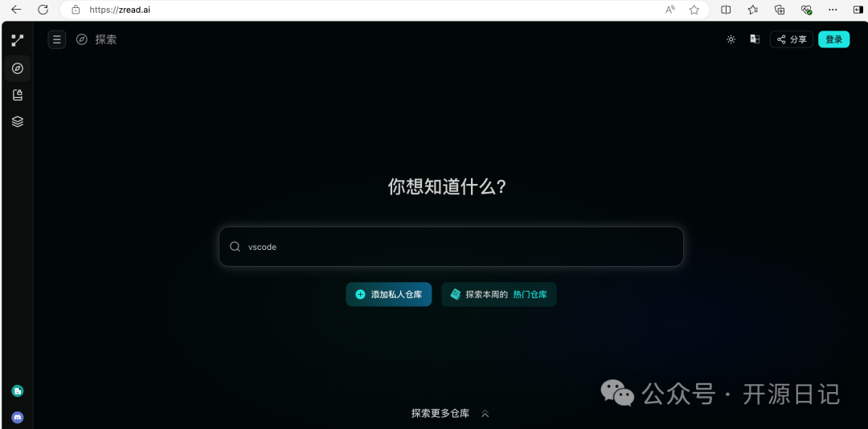This screenshot has height=429, width=868.
Task: Toggle light/dark theme sun icon
Action: click(731, 39)
